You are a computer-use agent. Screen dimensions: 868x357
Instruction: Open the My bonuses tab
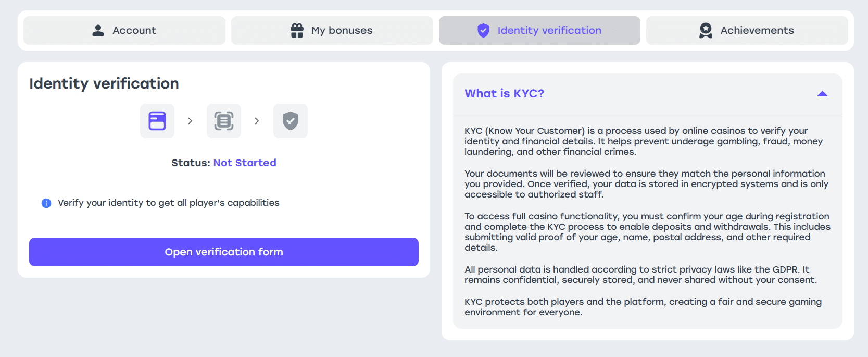coord(332,30)
